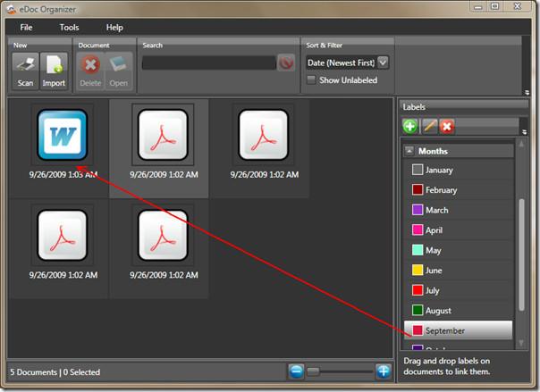The width and height of the screenshot is (540, 392).
Task: Zoom out thumbnails with minus button
Action: coord(296,371)
